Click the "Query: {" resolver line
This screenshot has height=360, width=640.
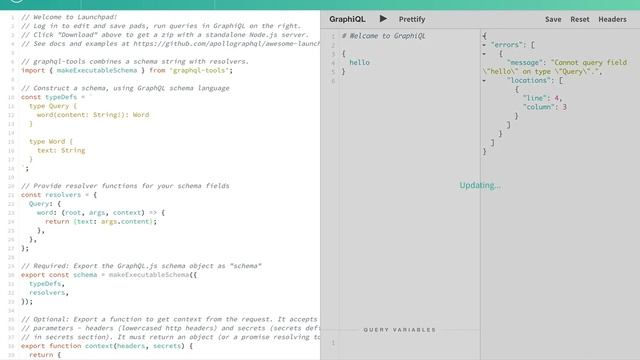pos(44,204)
